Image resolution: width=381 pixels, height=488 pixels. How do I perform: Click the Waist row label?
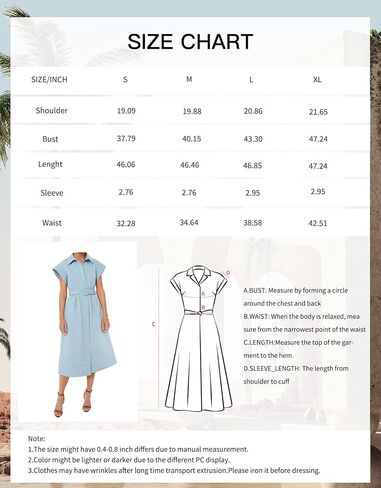pyautogui.click(x=52, y=223)
